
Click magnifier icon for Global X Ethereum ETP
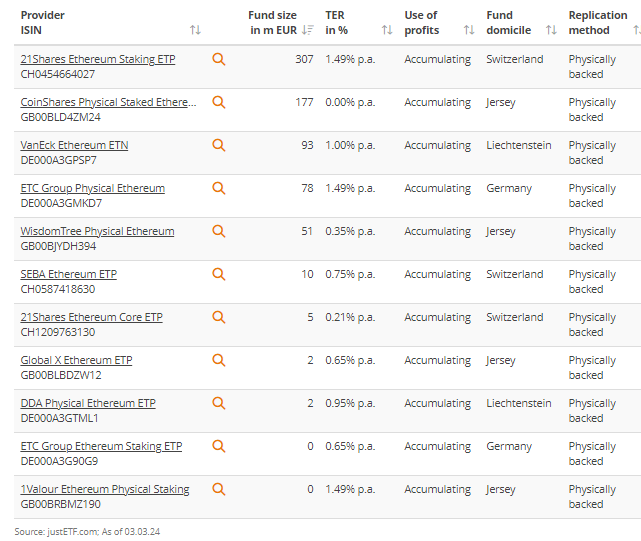pos(219,360)
